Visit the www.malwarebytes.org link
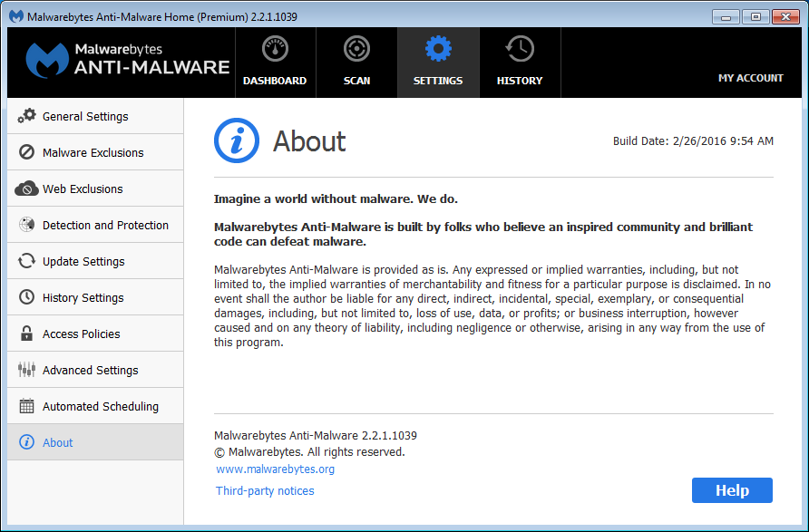Screen dimensions: 809x532 pos(275,469)
